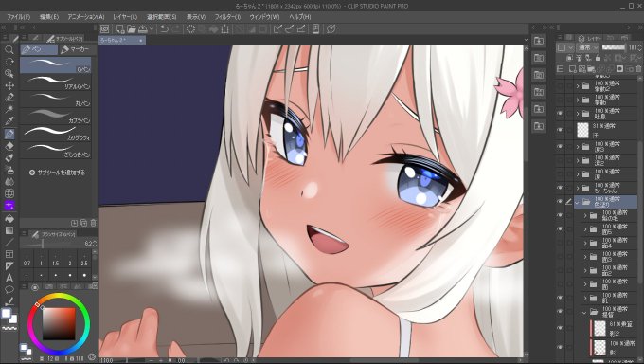644x364 pixels.
Task: Select the Pen tool in toolbox
Action: [x=9, y=134]
